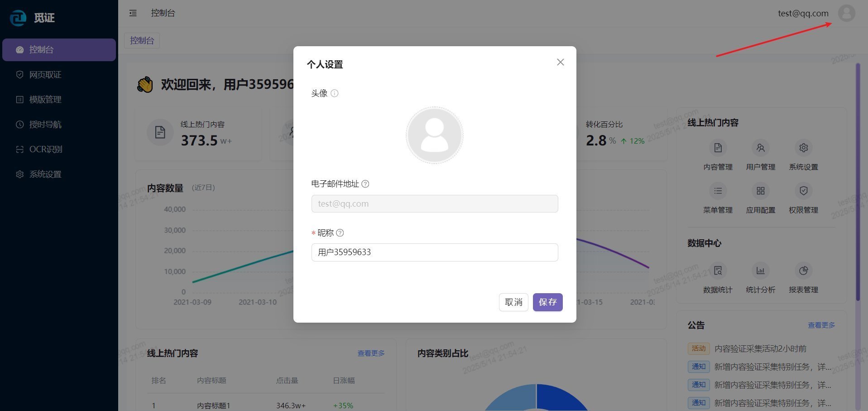Click the 保存 button

click(547, 302)
